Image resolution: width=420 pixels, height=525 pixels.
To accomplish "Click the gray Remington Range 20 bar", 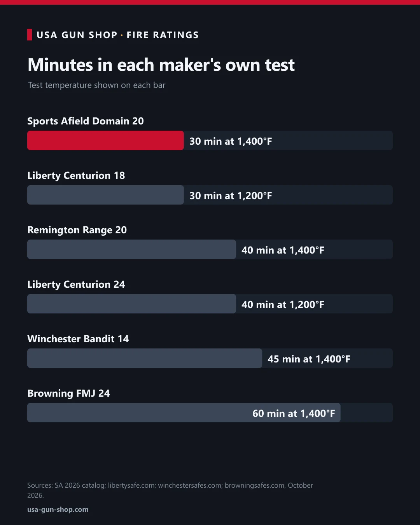I will (x=131, y=249).
